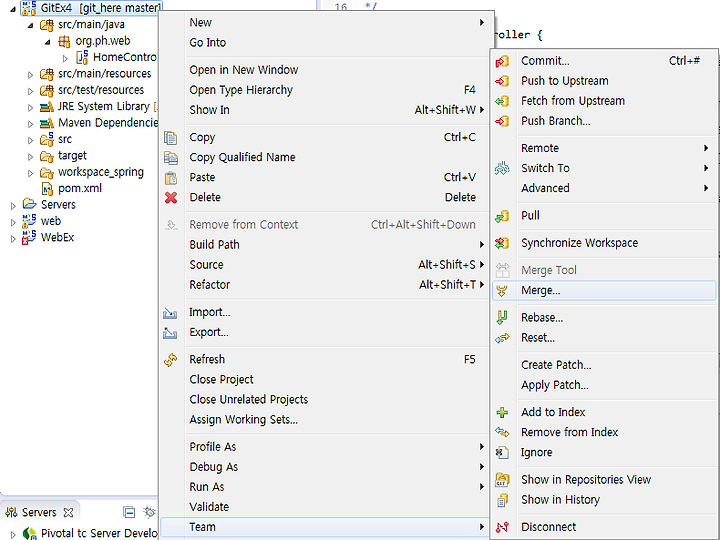Open the Run As submenu

tap(324, 487)
